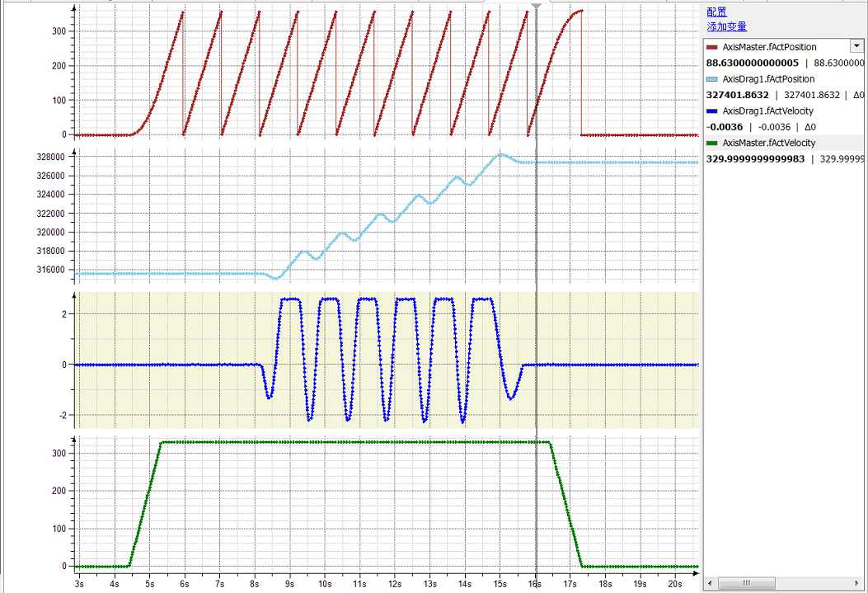
Task: Open the dropdown arrow beside AxisMaster.fActPosition
Action: coord(856,46)
